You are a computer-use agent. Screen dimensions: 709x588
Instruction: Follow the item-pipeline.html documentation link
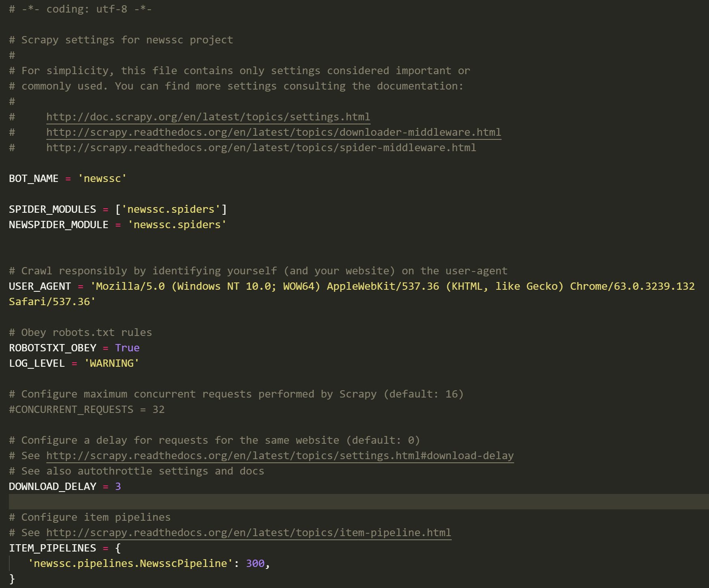tap(248, 533)
